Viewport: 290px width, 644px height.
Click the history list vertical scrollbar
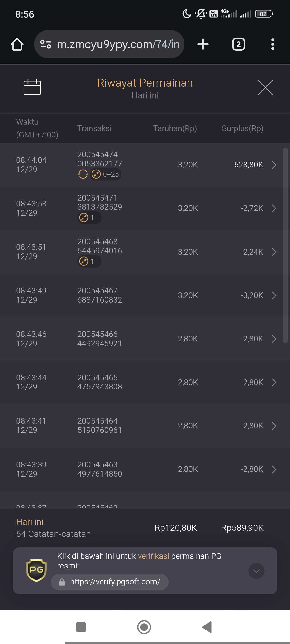click(x=285, y=245)
